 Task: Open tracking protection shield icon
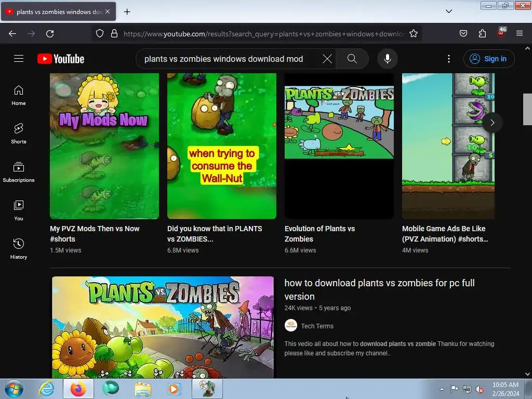click(x=99, y=34)
